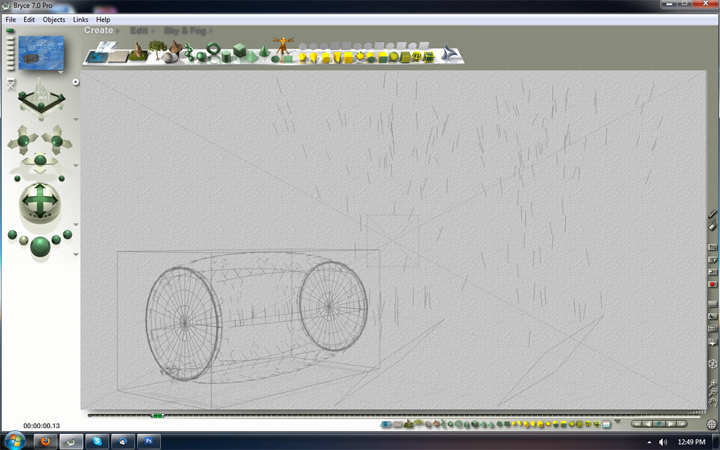Open the Objects menu
This screenshot has width=720, height=450.
54,19
